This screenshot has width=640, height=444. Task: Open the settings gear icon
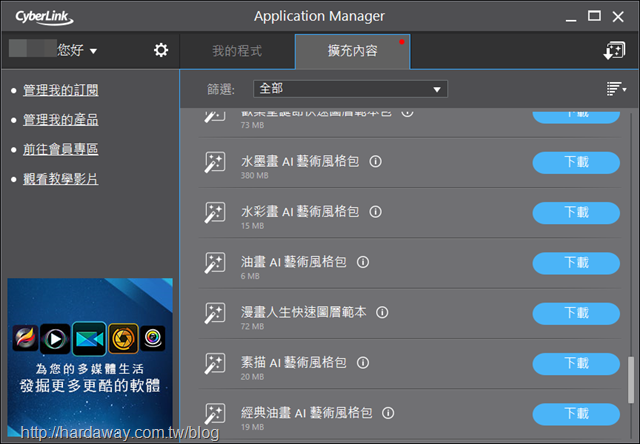[161, 50]
